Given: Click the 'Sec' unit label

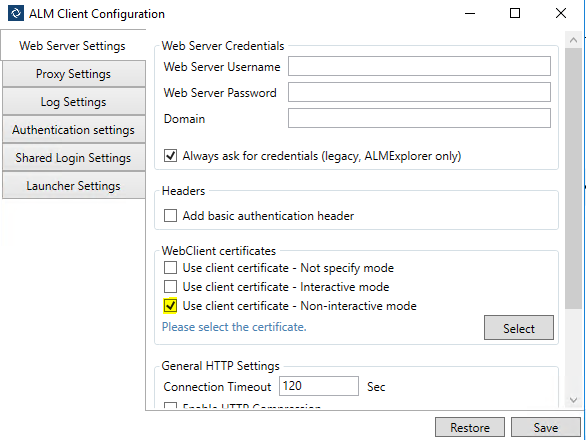Looking at the screenshot, I should (376, 387).
